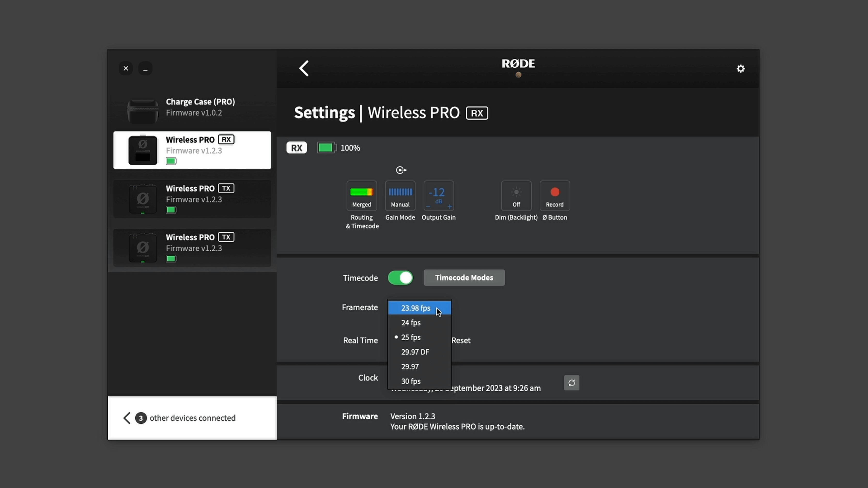Click the battery level indicator bar
The height and width of the screenshot is (488, 868).
326,148
